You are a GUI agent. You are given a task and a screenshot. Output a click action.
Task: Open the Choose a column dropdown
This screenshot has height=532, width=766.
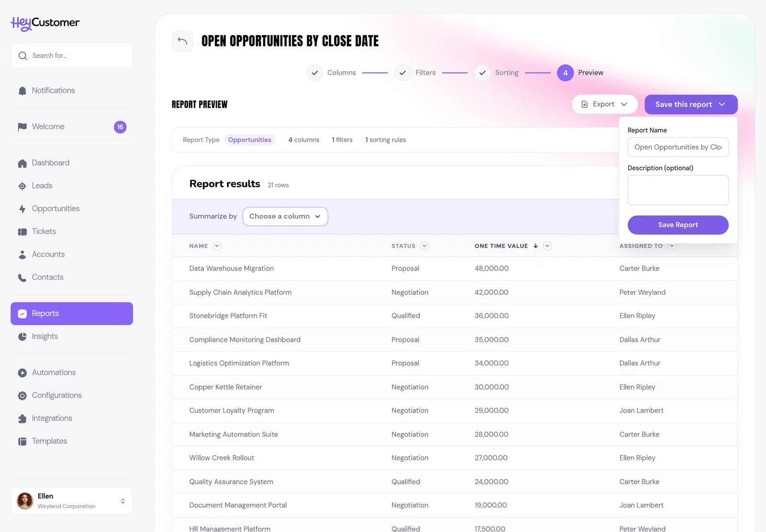pos(285,216)
